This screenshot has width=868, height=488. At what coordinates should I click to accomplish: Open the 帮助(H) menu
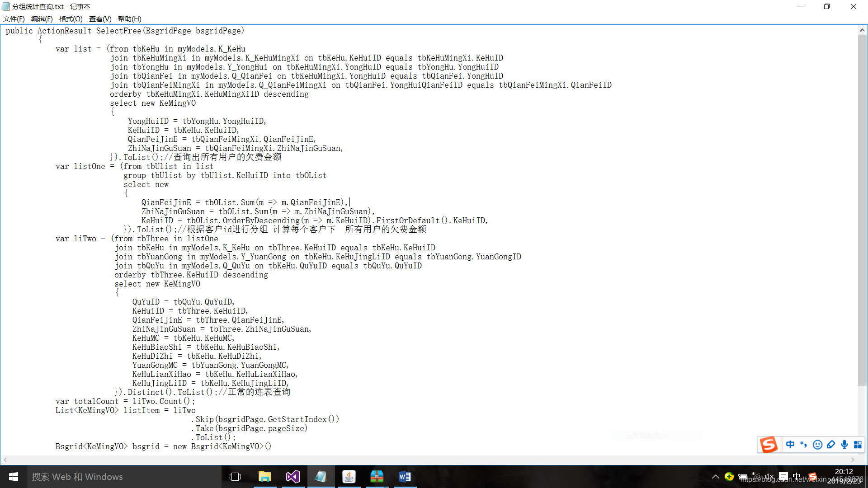click(x=129, y=19)
